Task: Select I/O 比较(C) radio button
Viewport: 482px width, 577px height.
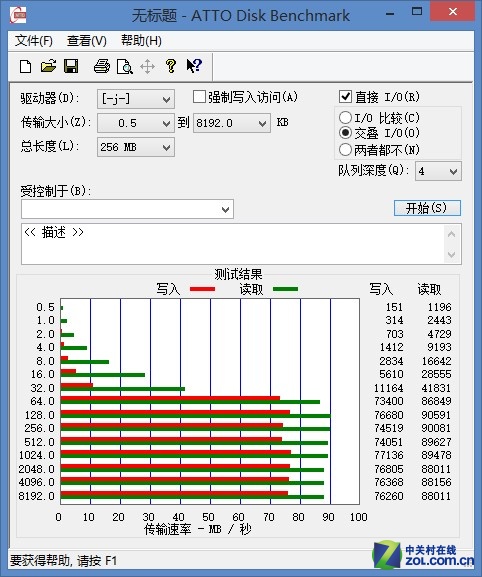Action: pyautogui.click(x=345, y=117)
